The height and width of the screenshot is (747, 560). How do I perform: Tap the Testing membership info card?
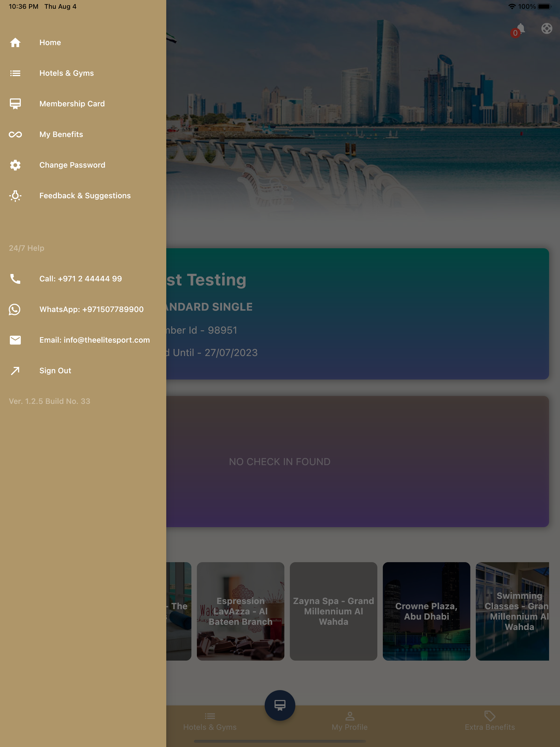(357, 314)
